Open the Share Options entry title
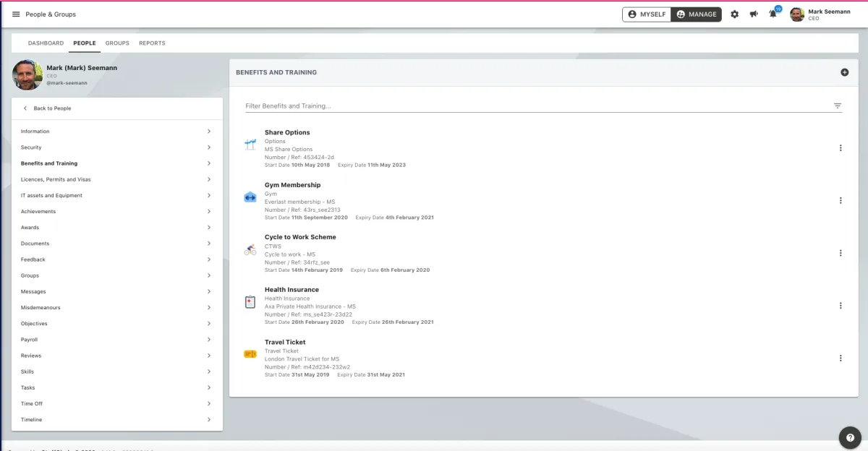 (x=287, y=132)
